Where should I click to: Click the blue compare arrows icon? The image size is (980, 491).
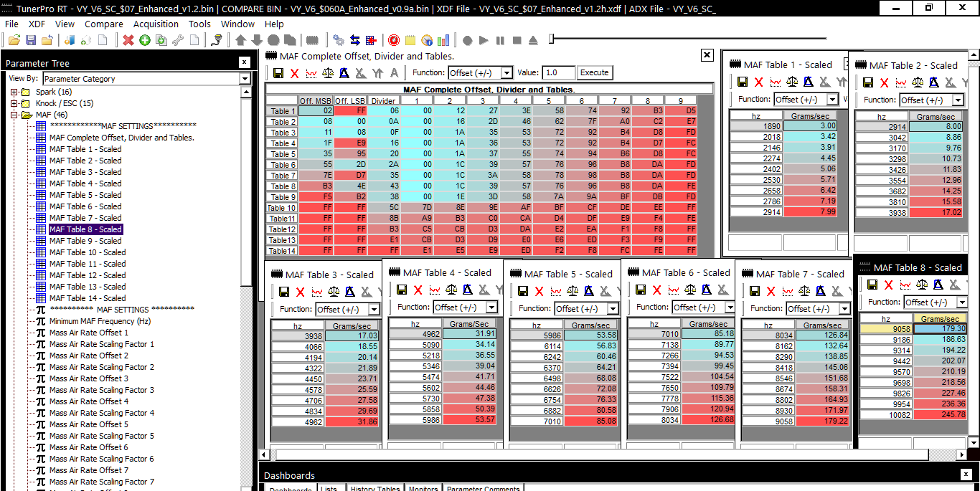(x=354, y=40)
